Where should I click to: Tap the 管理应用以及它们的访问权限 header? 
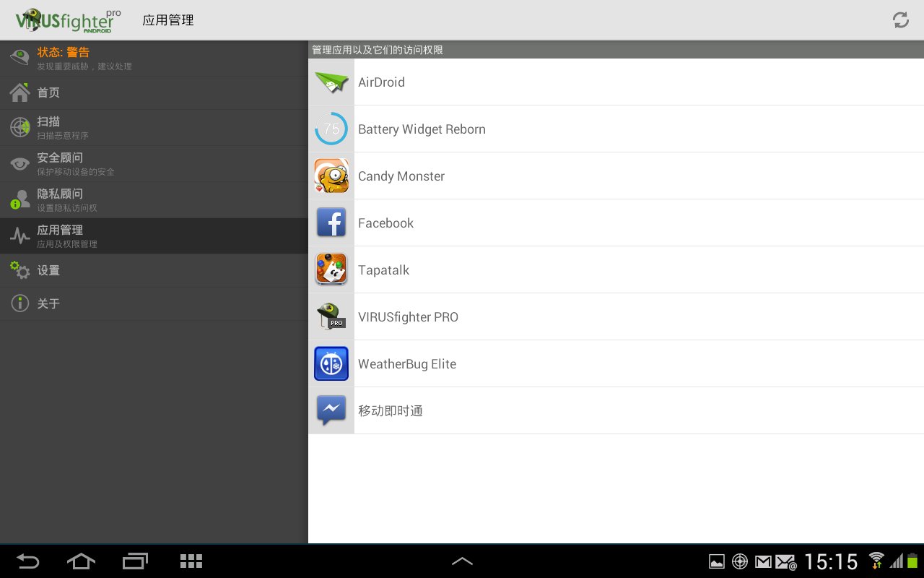coord(378,50)
